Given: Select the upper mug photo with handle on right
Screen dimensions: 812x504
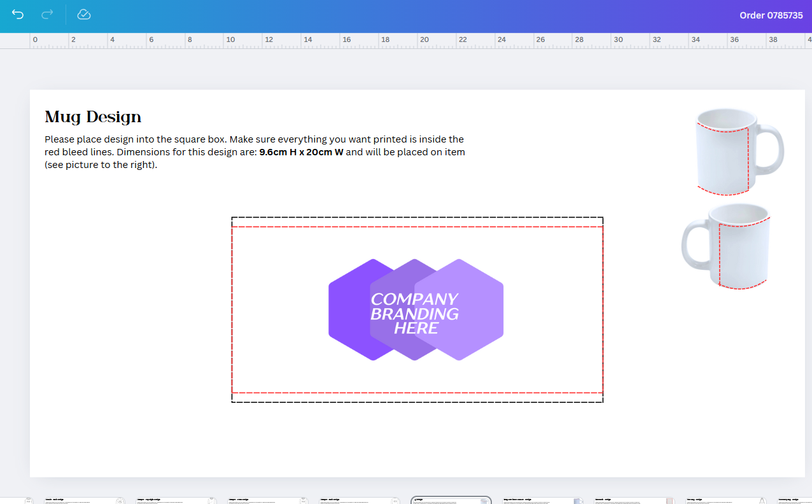Looking at the screenshot, I should (x=738, y=151).
